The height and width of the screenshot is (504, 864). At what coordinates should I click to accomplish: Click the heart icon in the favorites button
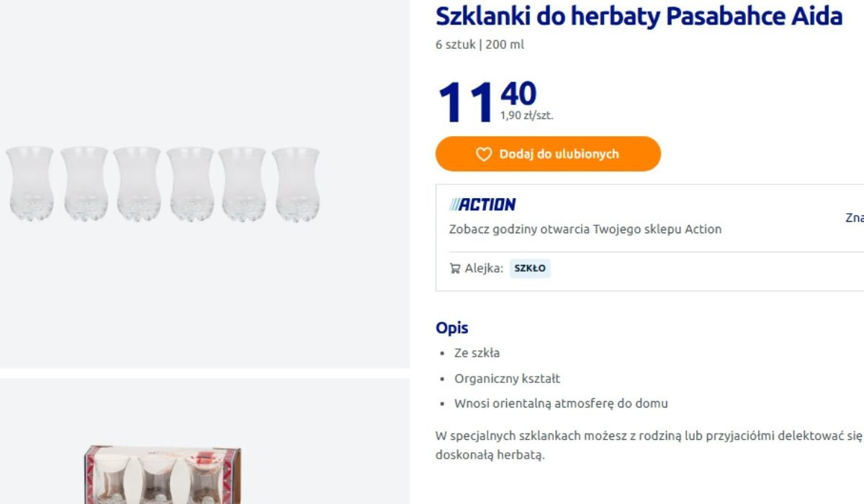[484, 154]
